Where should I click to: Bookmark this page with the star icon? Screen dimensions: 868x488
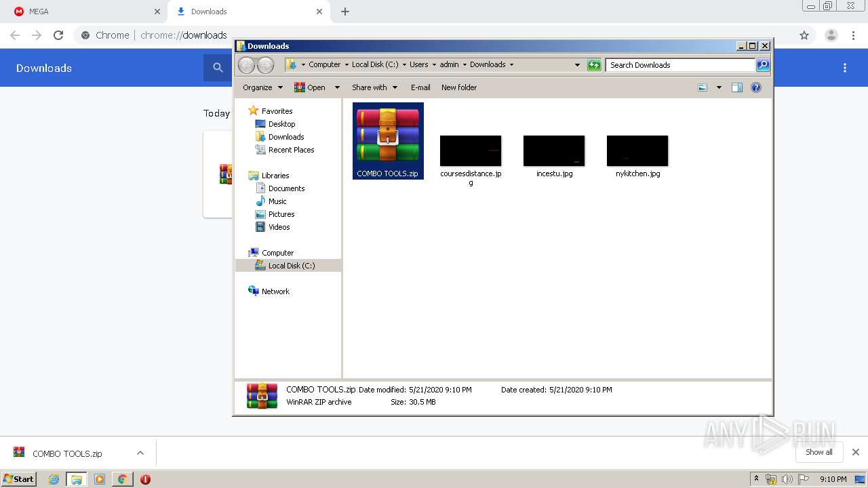804,35
